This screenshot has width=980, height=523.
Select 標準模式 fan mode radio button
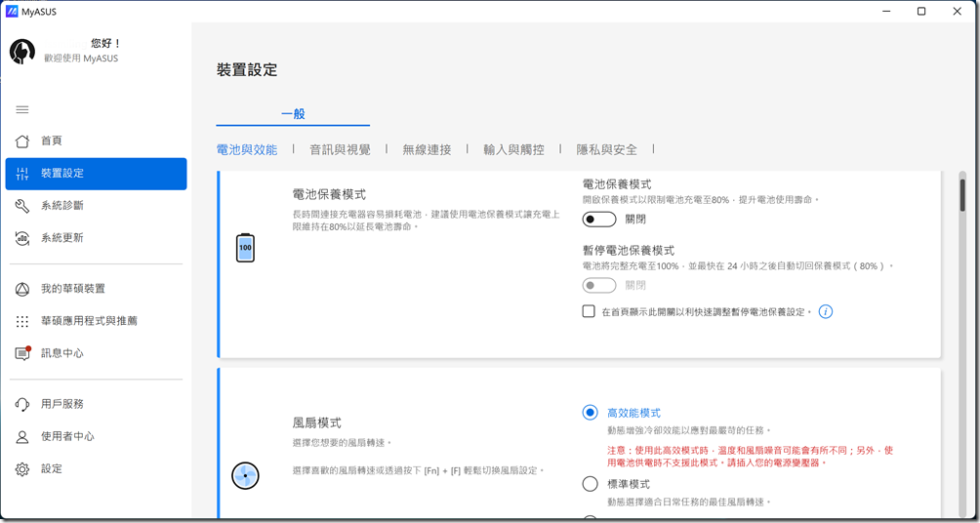pos(590,484)
